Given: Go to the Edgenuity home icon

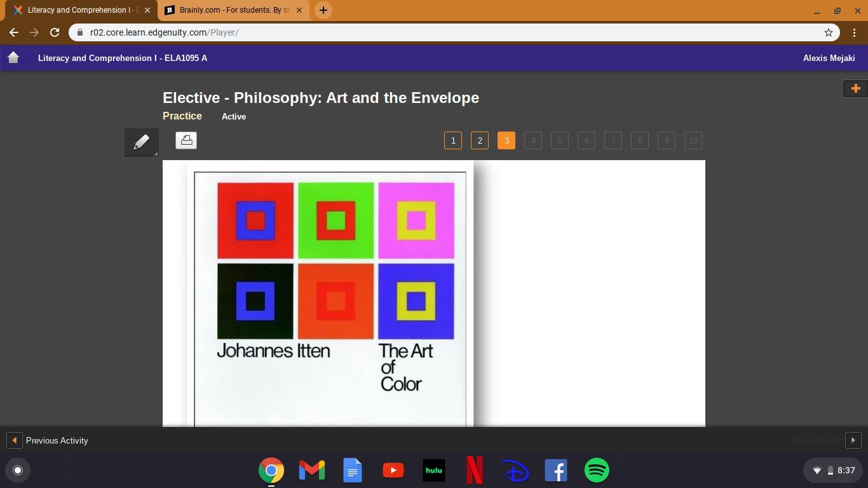Looking at the screenshot, I should (13, 58).
